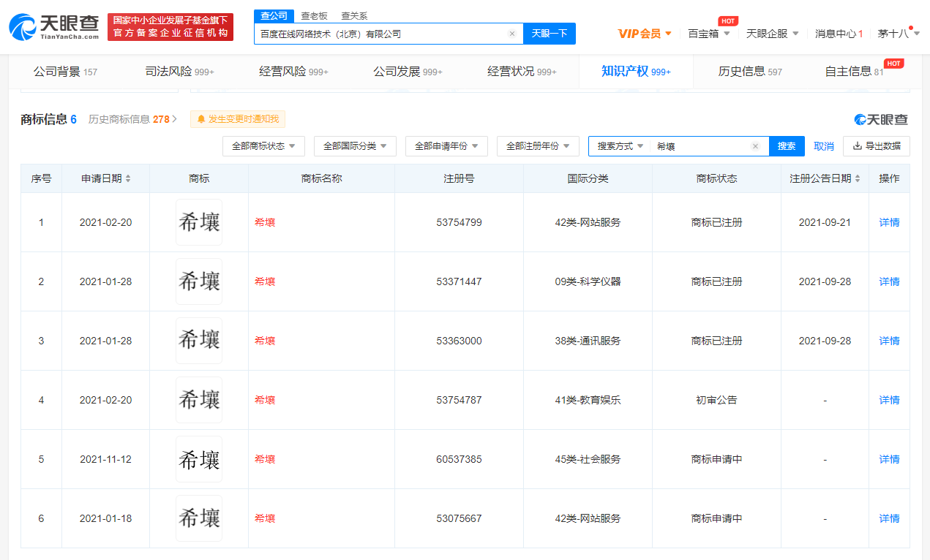Click 38类-通讯服务 classification cell

(x=588, y=341)
